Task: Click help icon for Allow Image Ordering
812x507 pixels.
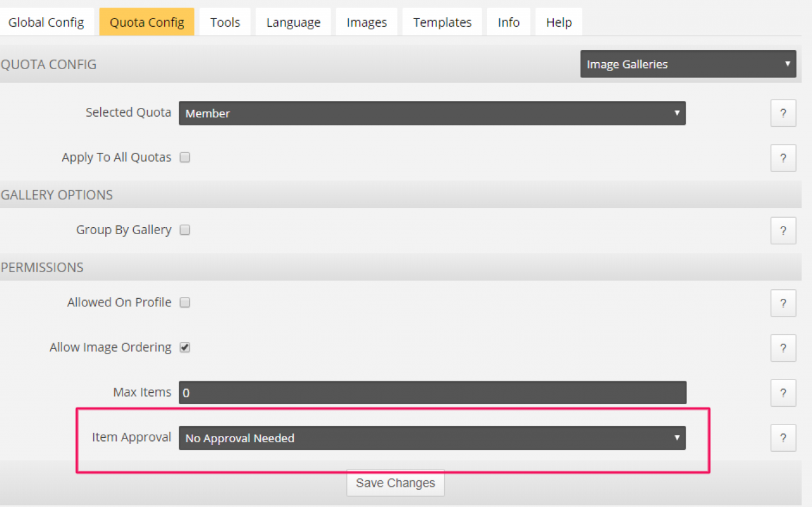Action: pyautogui.click(x=783, y=348)
